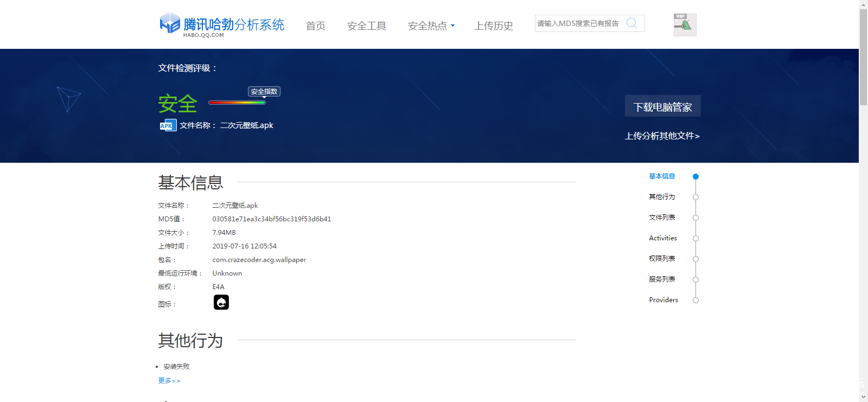This screenshot has height=402, width=868.
Task: Open the VIP user avatar
Action: (x=685, y=25)
